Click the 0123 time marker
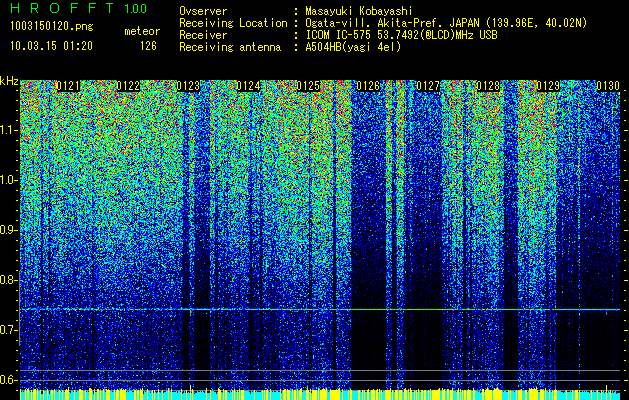Viewport: 629px width, 400px height. coord(188,86)
